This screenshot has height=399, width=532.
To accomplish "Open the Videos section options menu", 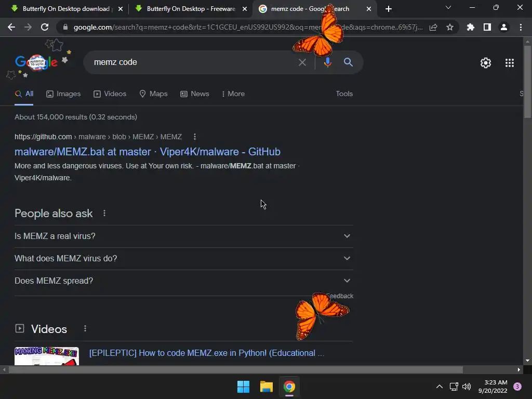I will tap(85, 328).
